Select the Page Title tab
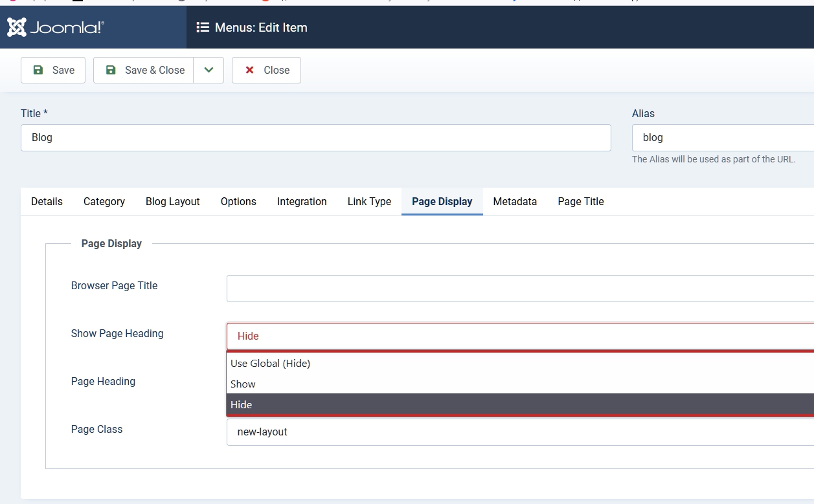Screen dimensions: 814x504 581,201
